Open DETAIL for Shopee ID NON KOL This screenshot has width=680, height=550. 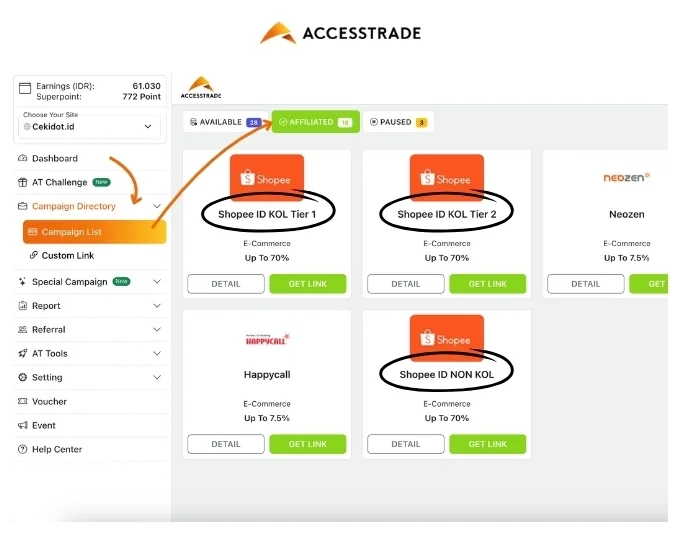(x=405, y=444)
